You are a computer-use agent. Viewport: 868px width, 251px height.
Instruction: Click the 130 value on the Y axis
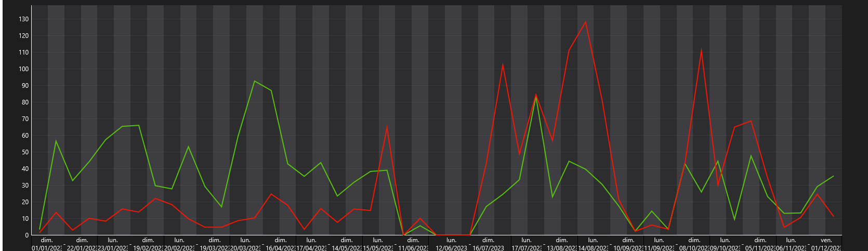point(23,19)
